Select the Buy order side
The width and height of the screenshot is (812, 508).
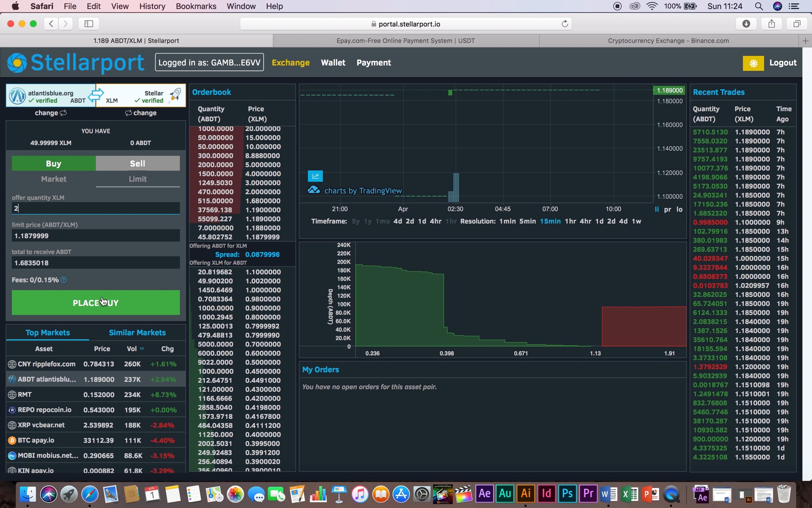[54, 163]
